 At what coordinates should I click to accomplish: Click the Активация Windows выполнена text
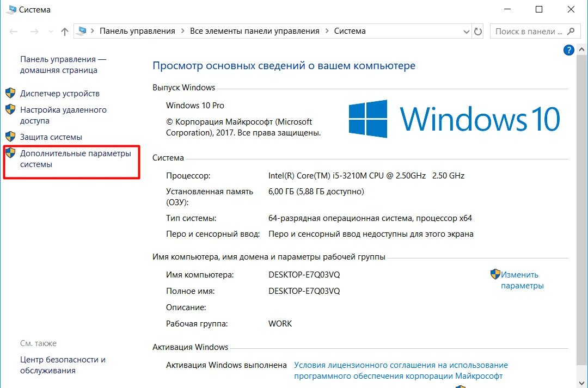(226, 365)
